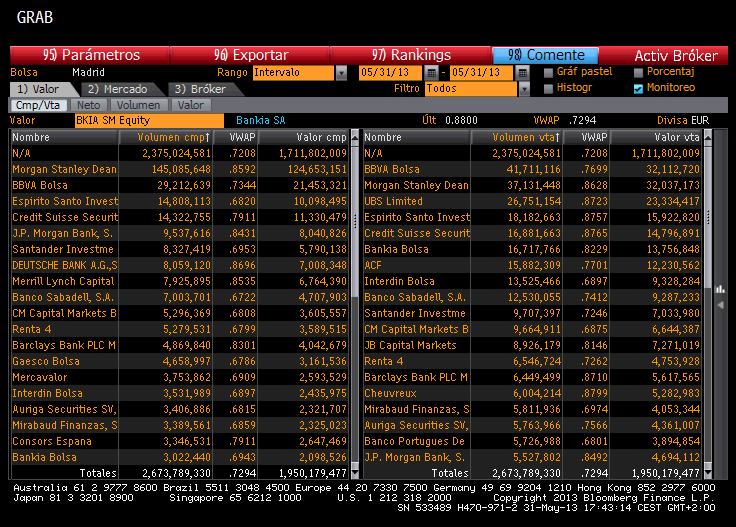The image size is (736, 527).
Task: Click the BKIA SM Equity input field
Action: point(149,121)
